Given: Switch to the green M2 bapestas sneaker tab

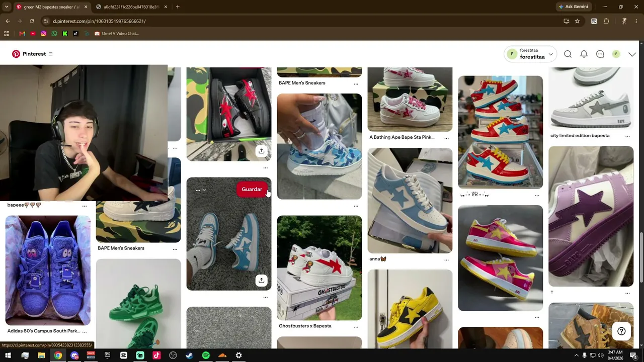Looking at the screenshot, I should pos(52,7).
